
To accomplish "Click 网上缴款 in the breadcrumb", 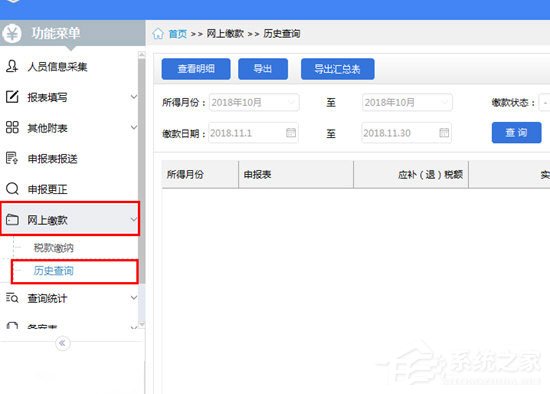I will [x=225, y=34].
